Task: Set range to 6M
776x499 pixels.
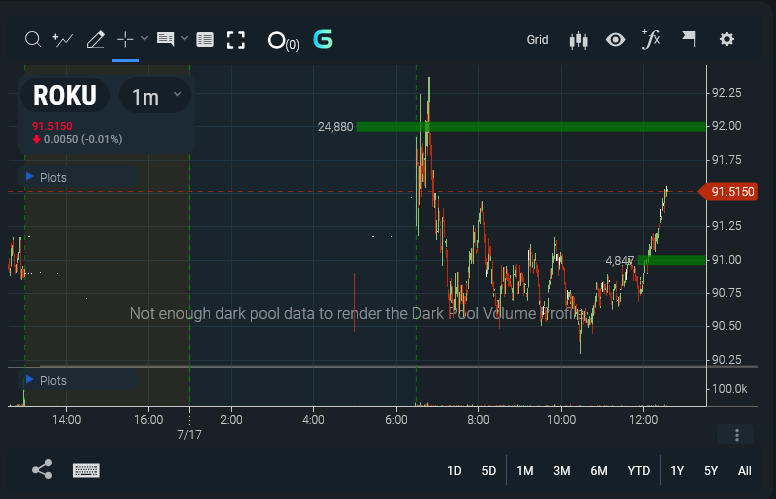Action: point(599,471)
